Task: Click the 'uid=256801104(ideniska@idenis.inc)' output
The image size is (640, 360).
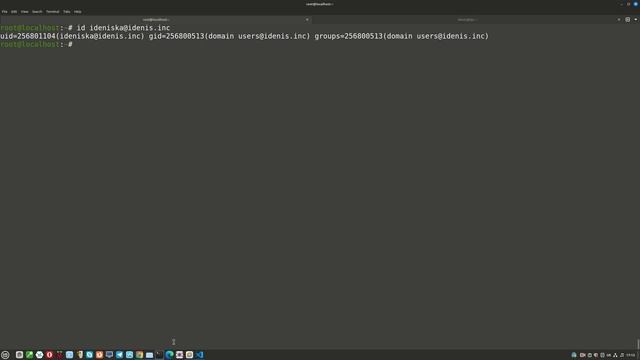Action: point(72,36)
